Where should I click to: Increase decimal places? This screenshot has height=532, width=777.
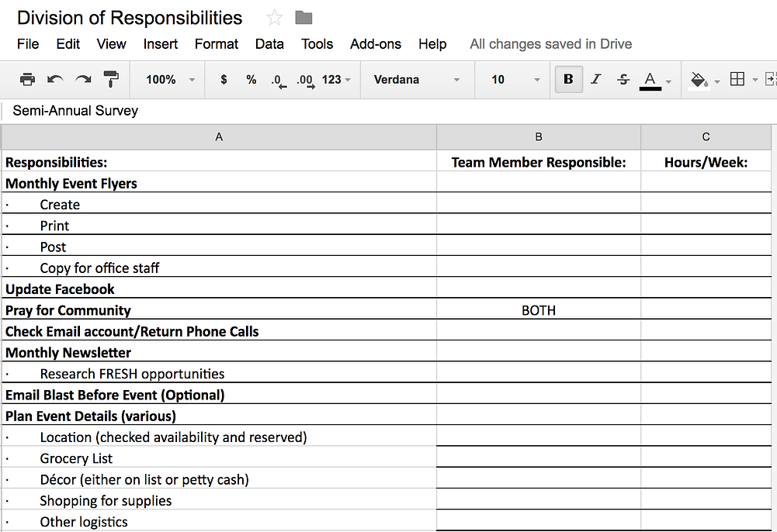[x=305, y=80]
